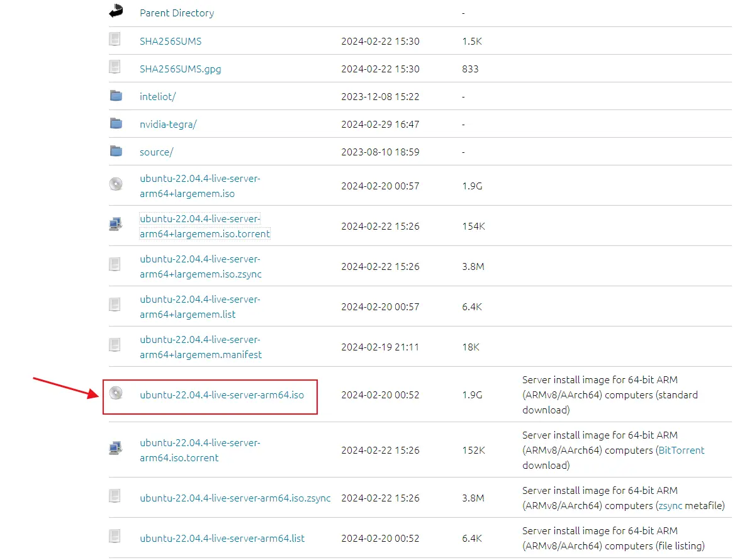
Task: Click the date 2024-02-29 16:47
Action: pos(380,125)
